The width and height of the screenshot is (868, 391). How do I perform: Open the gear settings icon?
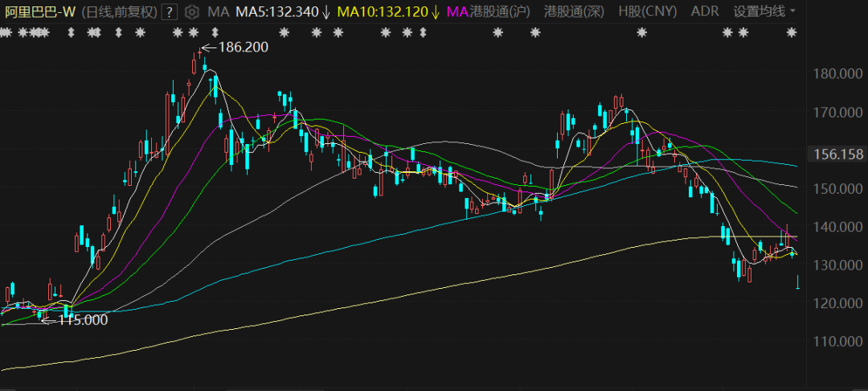191,12
